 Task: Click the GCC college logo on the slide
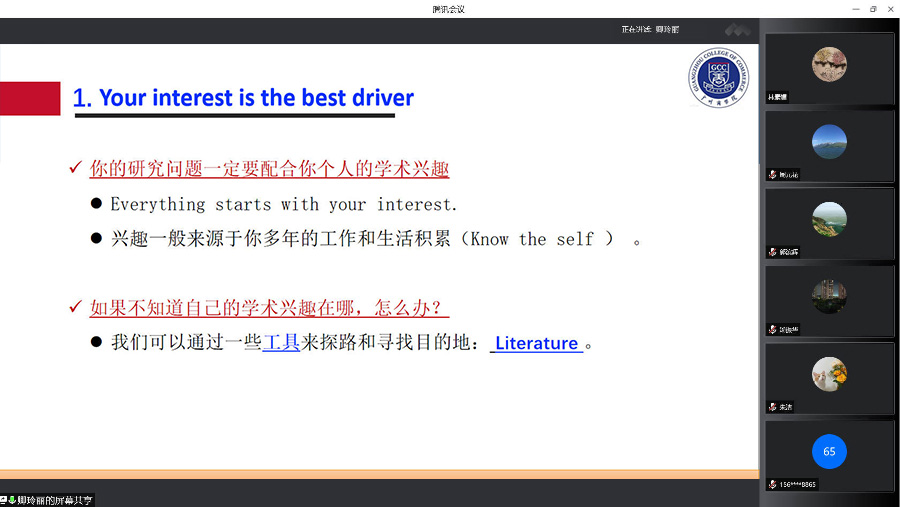717,76
